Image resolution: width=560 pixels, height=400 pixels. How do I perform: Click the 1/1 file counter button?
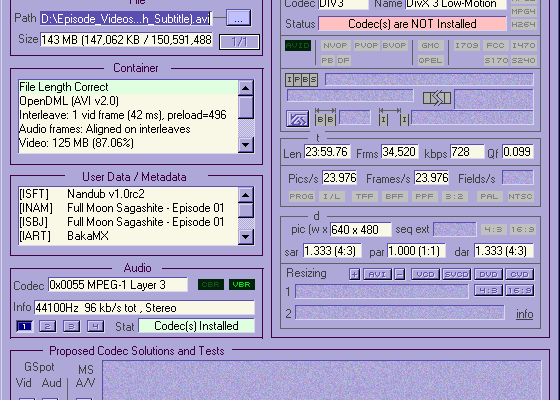[x=239, y=42]
